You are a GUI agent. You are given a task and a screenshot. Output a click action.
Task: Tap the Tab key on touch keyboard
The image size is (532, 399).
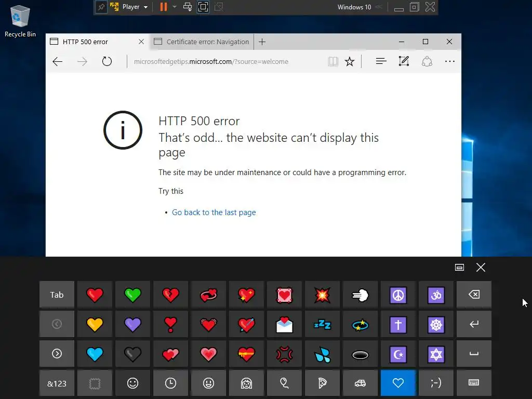[57, 295]
